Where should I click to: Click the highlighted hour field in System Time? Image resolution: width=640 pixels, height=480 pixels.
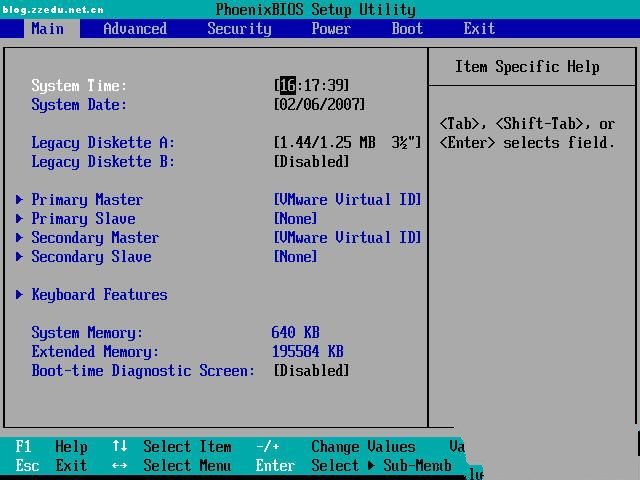click(x=287, y=85)
